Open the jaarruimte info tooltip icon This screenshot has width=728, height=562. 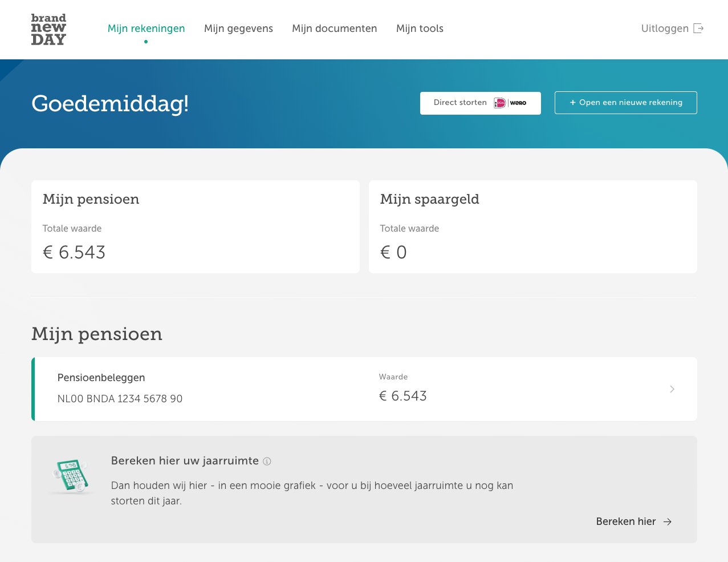267,462
